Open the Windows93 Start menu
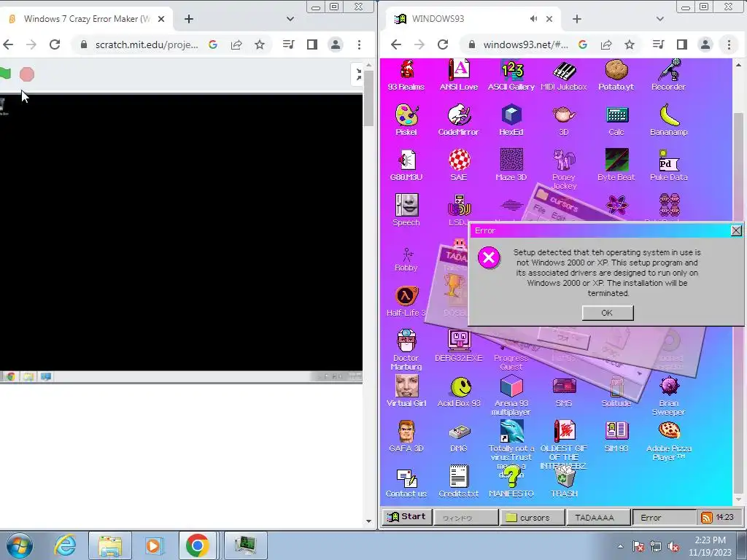This screenshot has height=560, width=747. (407, 517)
